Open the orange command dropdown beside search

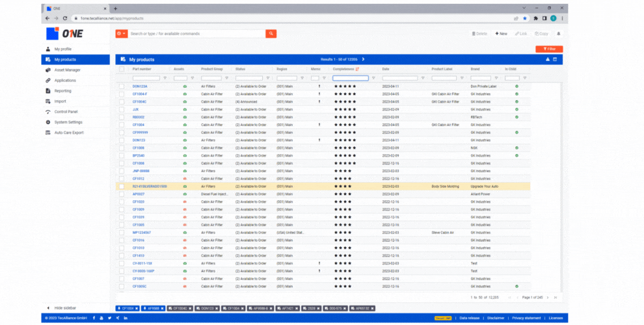click(121, 33)
